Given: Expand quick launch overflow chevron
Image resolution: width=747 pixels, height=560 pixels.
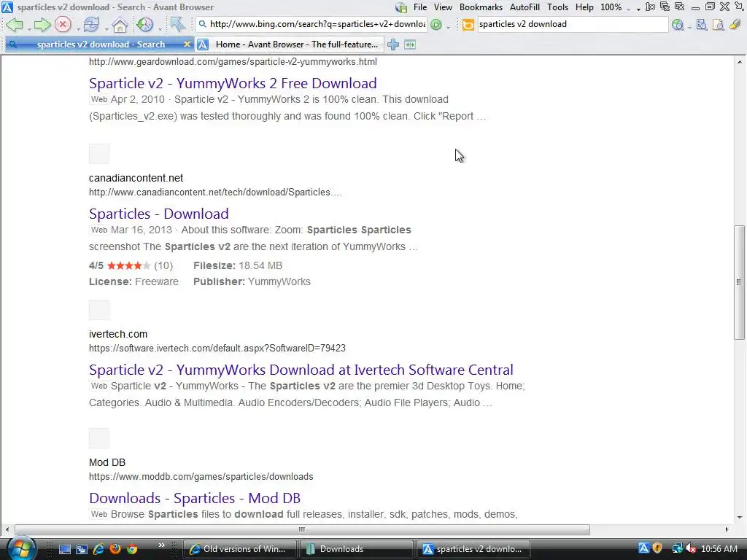Looking at the screenshot, I should pos(161,545).
